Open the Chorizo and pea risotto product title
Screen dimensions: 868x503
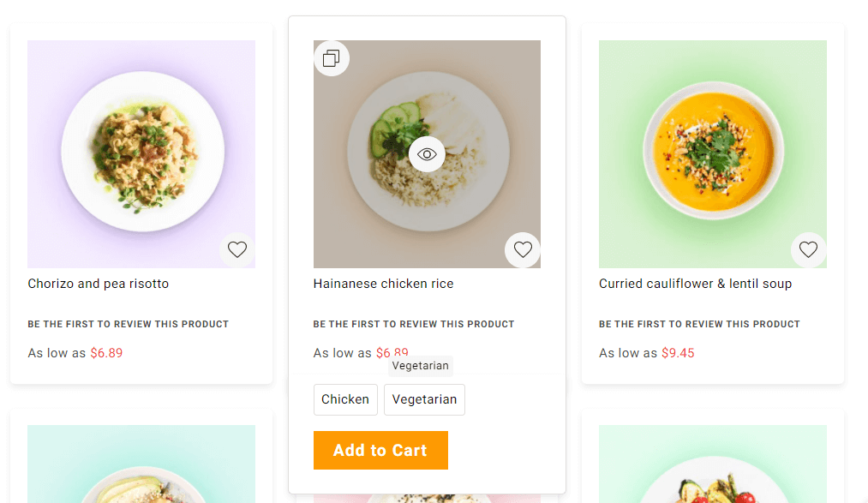pos(99,284)
